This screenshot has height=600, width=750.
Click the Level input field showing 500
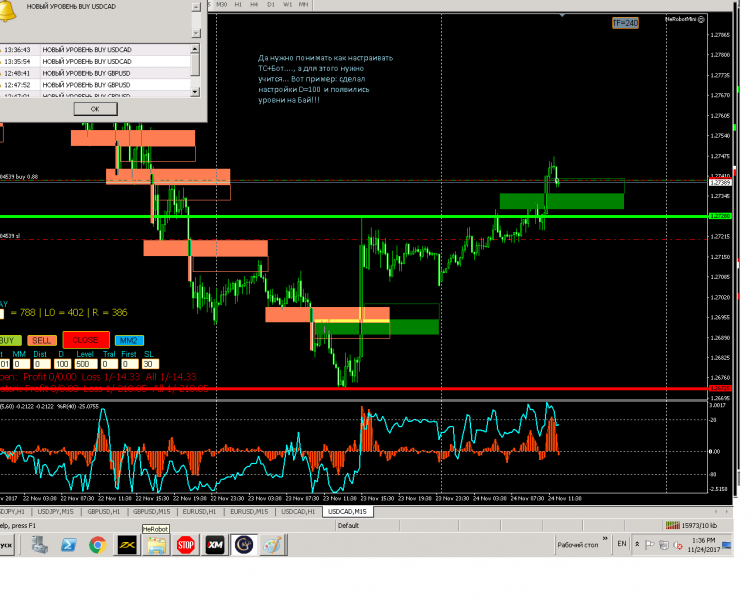click(x=86, y=364)
